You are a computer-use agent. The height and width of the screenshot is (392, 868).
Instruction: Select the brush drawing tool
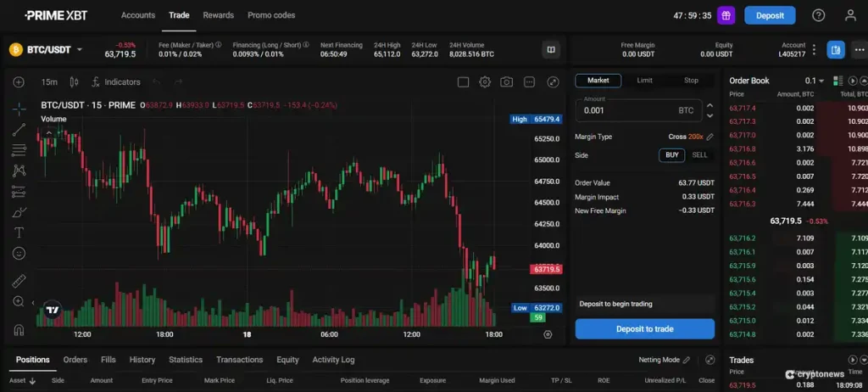[19, 212]
